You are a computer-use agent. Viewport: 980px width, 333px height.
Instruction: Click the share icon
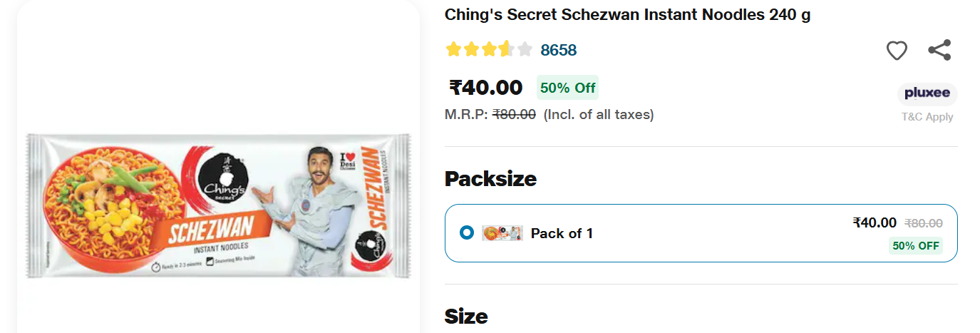[939, 50]
